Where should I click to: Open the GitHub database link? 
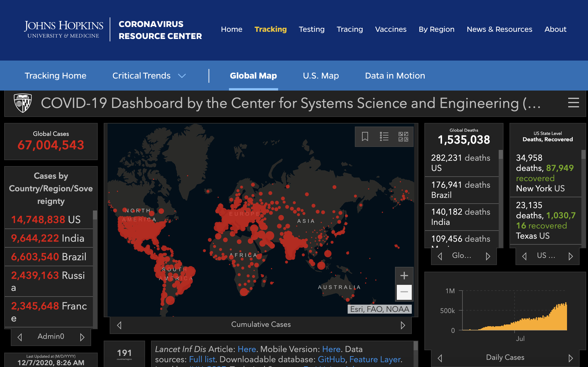pos(331,360)
